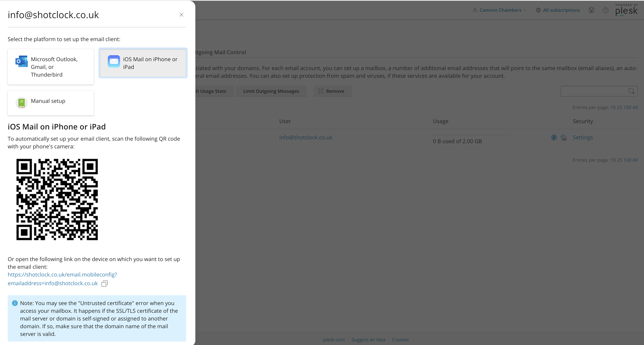The width and height of the screenshot is (644, 345).
Task: Click Suggest an Idea footer link
Action: 368,340
